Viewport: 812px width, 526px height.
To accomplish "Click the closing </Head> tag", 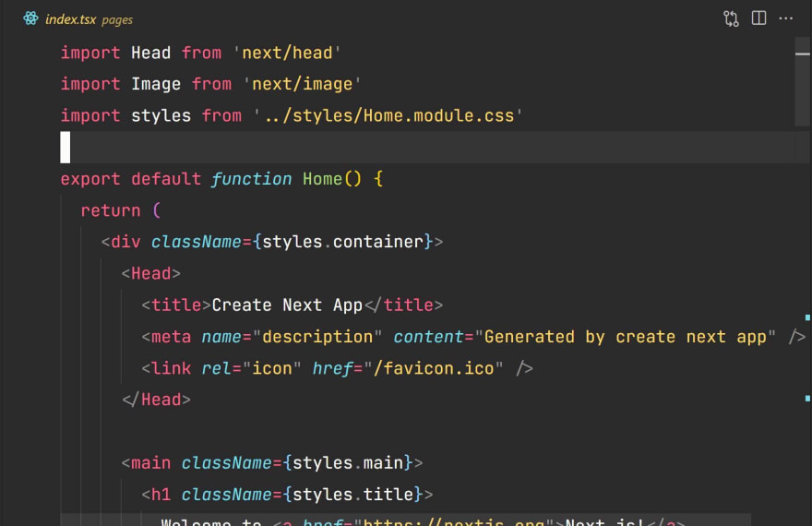I will tap(156, 400).
